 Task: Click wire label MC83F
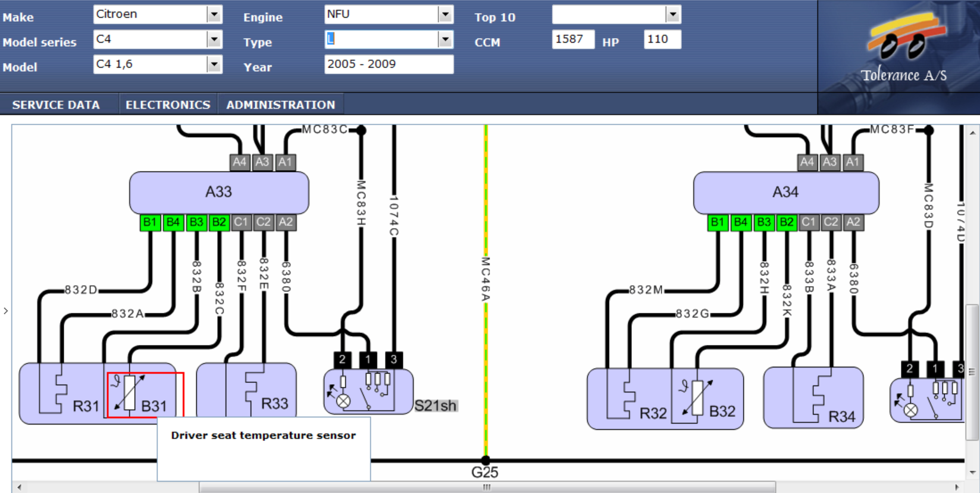pos(893,130)
